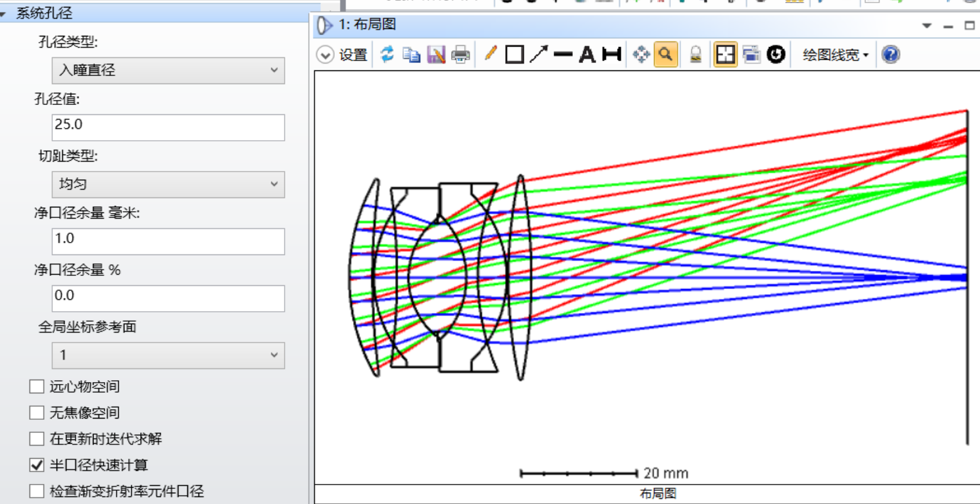The width and height of the screenshot is (980, 504).
Task: Enable the 无焦像空间 checkbox
Action: coord(36,413)
